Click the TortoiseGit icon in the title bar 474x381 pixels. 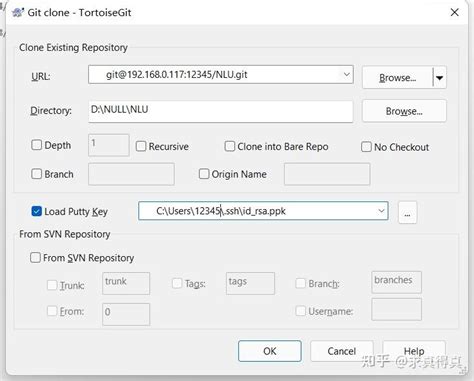(x=18, y=13)
